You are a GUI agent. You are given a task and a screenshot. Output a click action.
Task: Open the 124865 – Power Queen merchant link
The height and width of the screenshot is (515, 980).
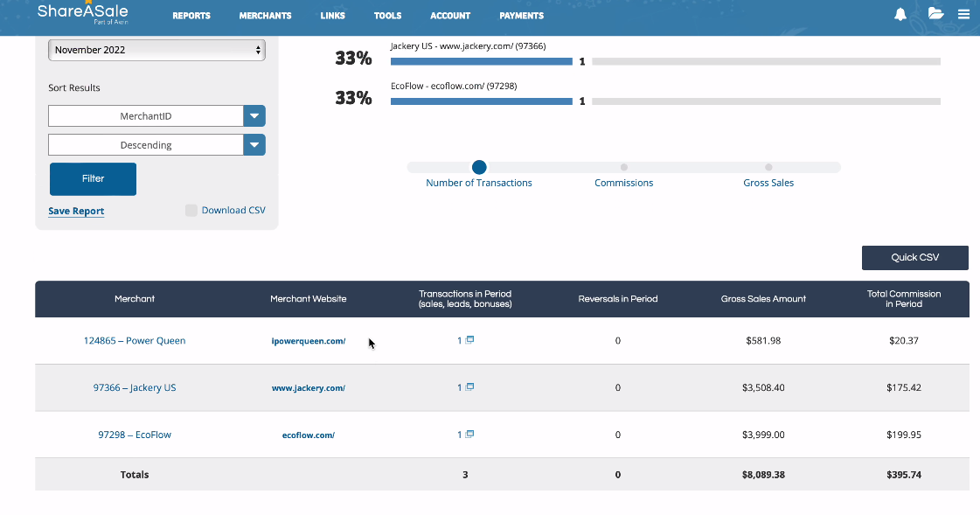[x=135, y=341]
